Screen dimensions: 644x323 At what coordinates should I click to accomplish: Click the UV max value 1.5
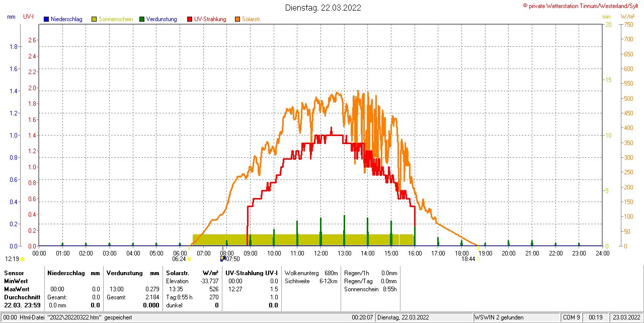[x=274, y=289]
